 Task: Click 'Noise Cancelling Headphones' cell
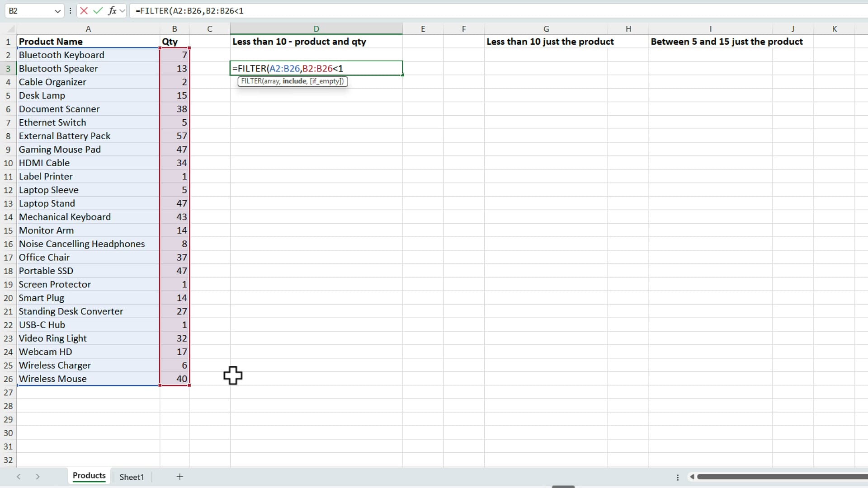pos(88,244)
